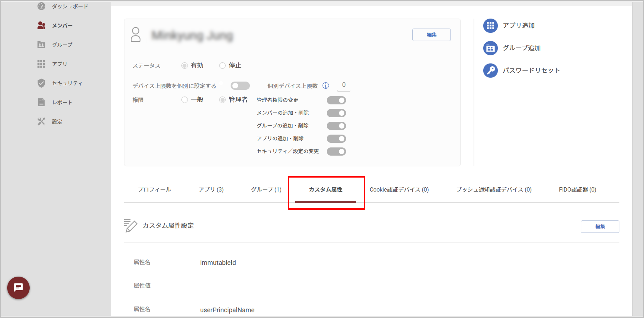Viewport: 644px width, 318px height.
Task: Select the メンバー icon in the sidebar
Action: coord(41,25)
